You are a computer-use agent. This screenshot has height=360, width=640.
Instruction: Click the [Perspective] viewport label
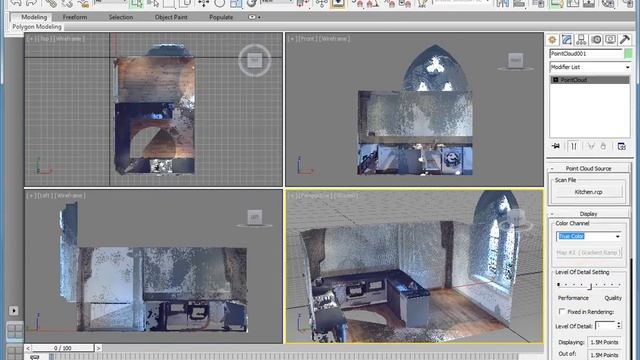pos(315,196)
